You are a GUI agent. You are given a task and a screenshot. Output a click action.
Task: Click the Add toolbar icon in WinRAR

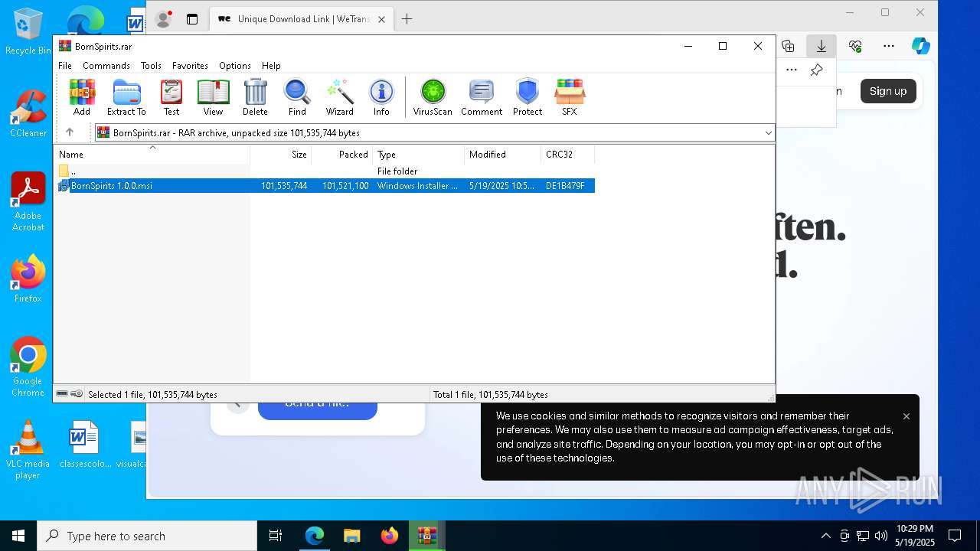click(x=82, y=97)
